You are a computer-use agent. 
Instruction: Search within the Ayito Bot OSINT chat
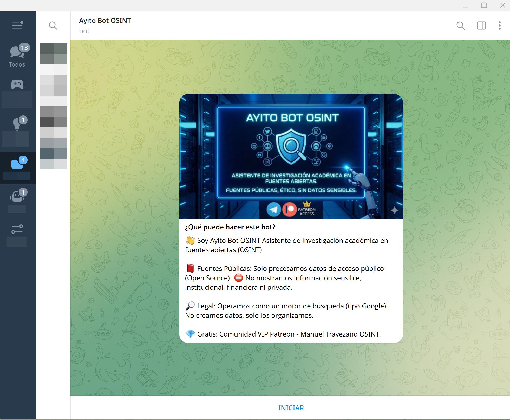(x=461, y=25)
